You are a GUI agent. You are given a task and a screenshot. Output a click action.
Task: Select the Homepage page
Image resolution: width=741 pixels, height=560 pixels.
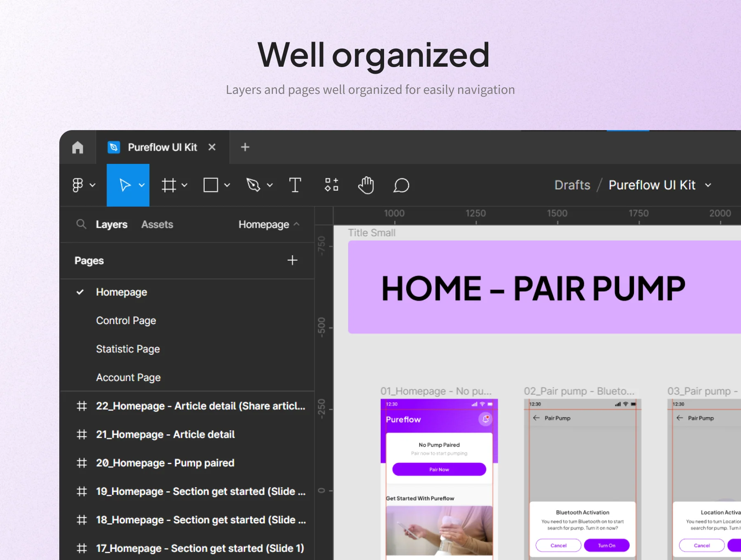click(x=187, y=292)
